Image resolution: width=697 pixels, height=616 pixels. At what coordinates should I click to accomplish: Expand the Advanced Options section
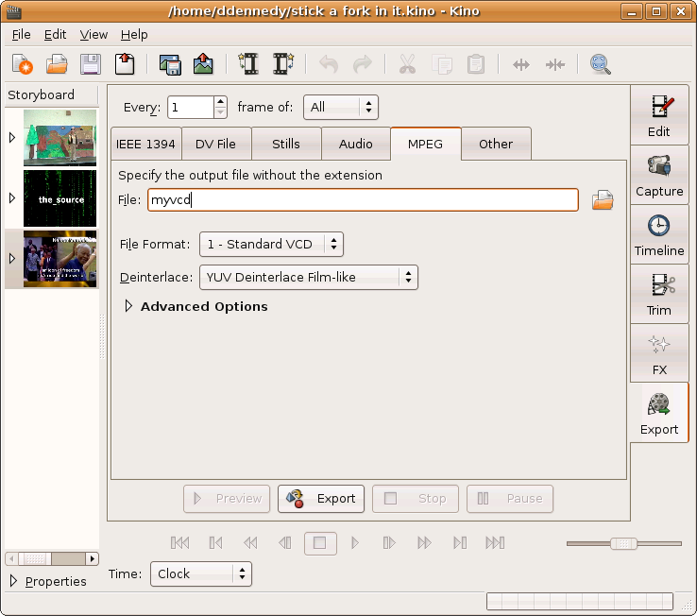tap(129, 306)
